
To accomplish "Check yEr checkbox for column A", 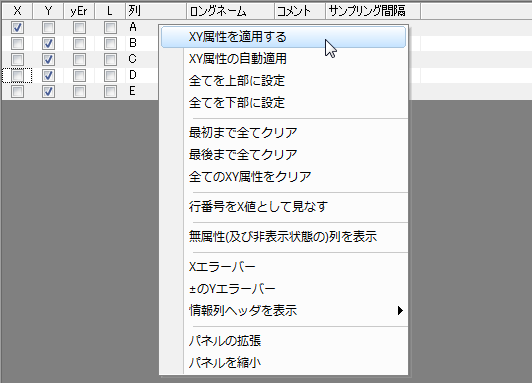I will pyautogui.click(x=79, y=27).
